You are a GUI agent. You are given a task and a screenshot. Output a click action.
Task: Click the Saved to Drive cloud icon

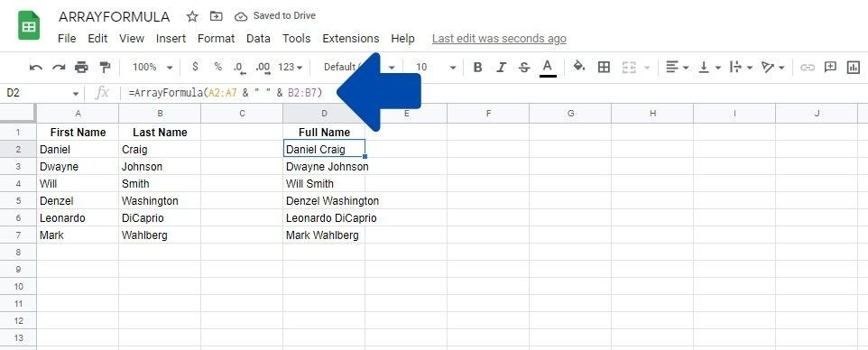point(241,16)
